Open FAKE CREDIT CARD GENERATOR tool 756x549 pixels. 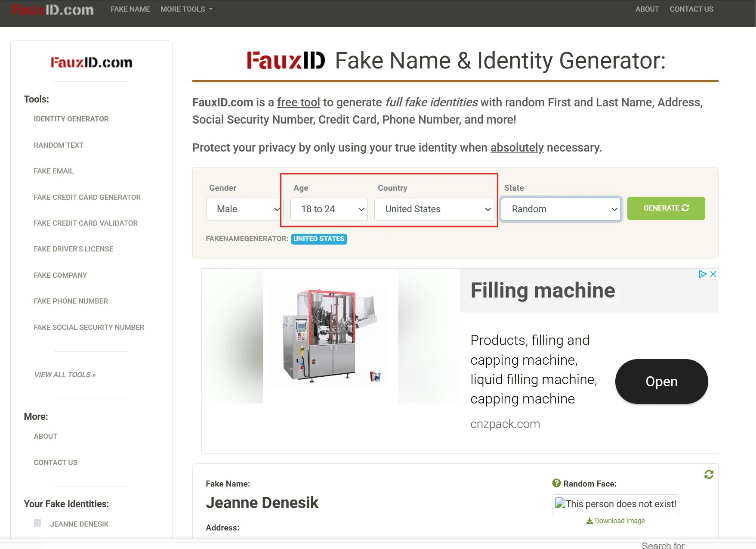pyautogui.click(x=87, y=197)
